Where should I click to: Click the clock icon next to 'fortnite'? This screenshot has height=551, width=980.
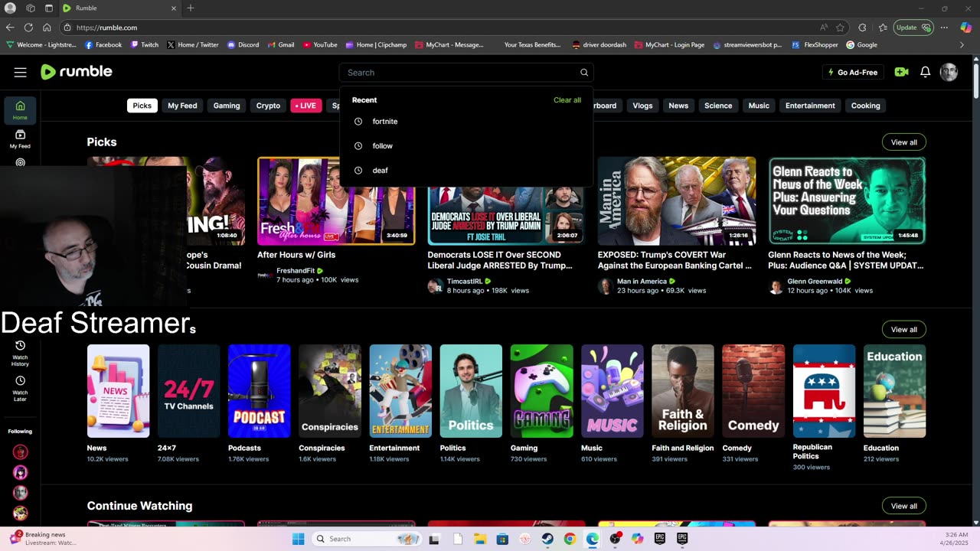click(x=358, y=122)
